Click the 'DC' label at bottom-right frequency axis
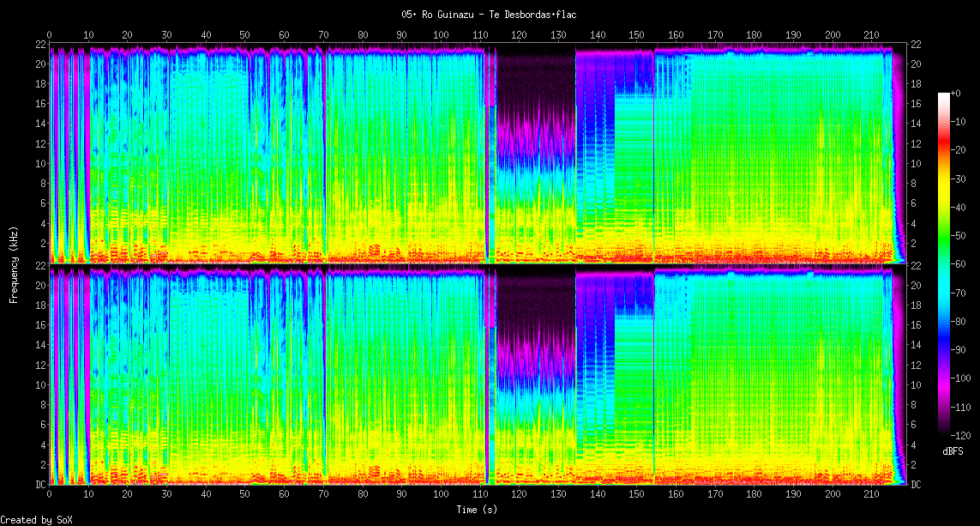 point(915,485)
